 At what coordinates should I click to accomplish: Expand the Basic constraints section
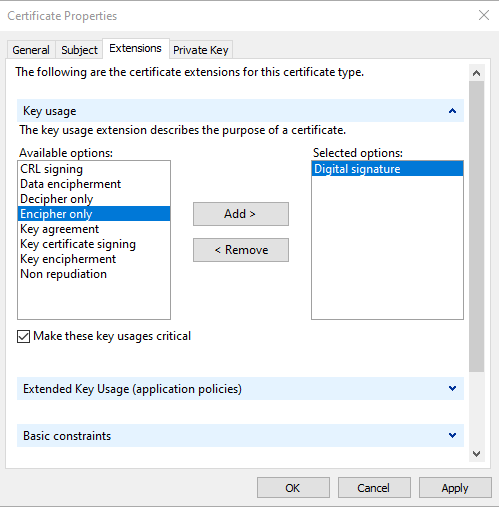pyautogui.click(x=452, y=435)
